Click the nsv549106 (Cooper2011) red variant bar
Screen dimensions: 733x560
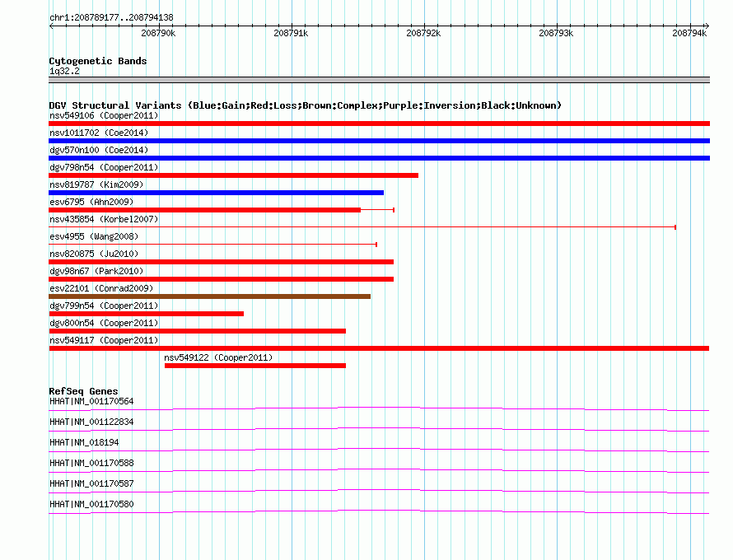coord(379,124)
